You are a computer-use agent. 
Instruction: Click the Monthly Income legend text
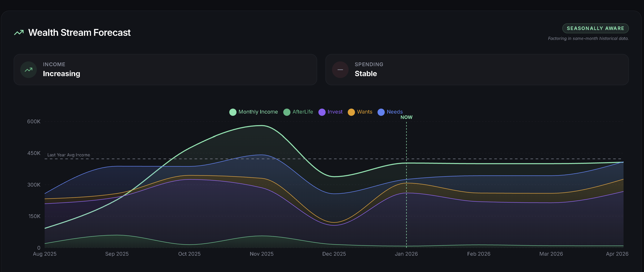tap(258, 112)
